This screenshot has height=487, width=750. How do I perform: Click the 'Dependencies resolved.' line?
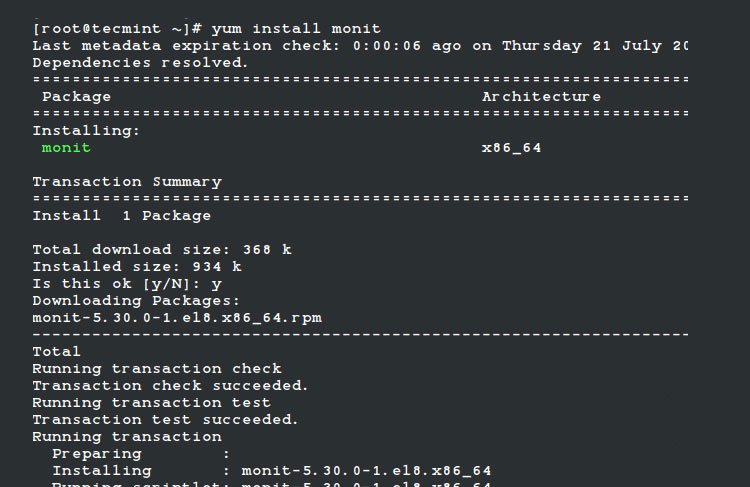click(x=140, y=63)
